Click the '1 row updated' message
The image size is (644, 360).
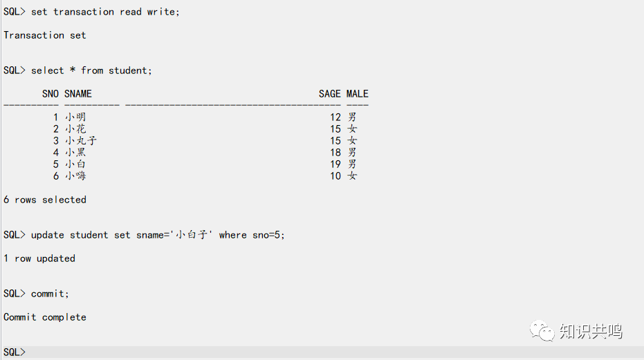(x=39, y=258)
